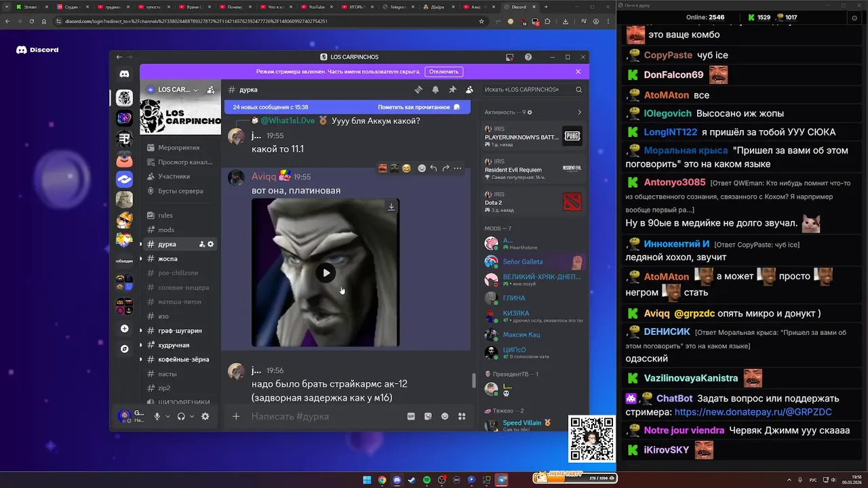
Task: Expand arrow beside кофейные-зёрна channel
Action: tap(141, 359)
